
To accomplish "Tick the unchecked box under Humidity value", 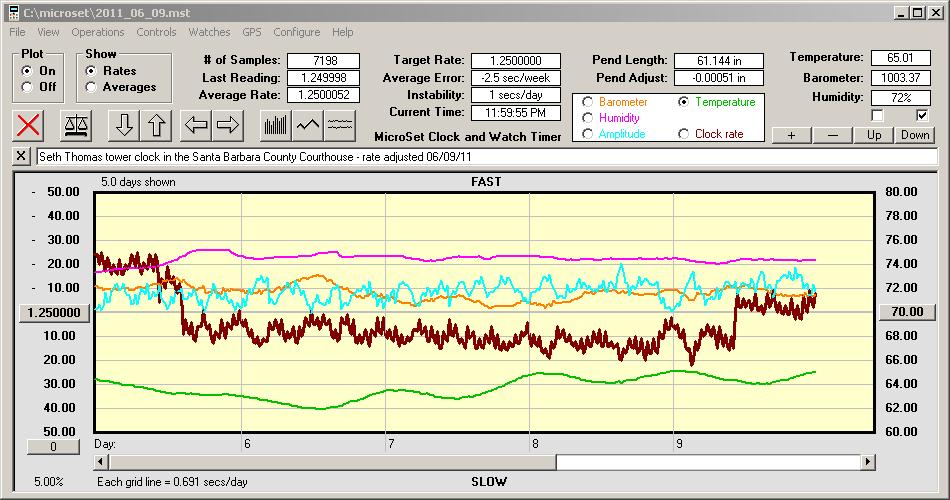I will (877, 115).
